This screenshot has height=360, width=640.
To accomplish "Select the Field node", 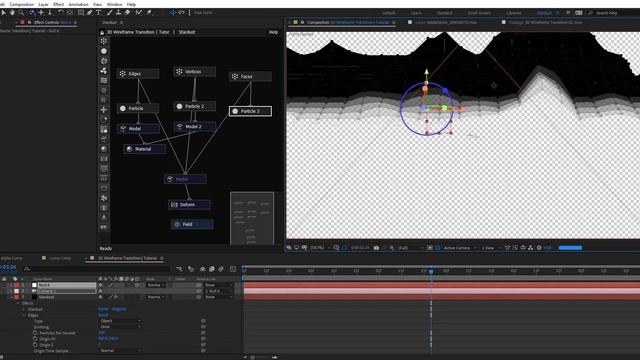I will click(192, 224).
